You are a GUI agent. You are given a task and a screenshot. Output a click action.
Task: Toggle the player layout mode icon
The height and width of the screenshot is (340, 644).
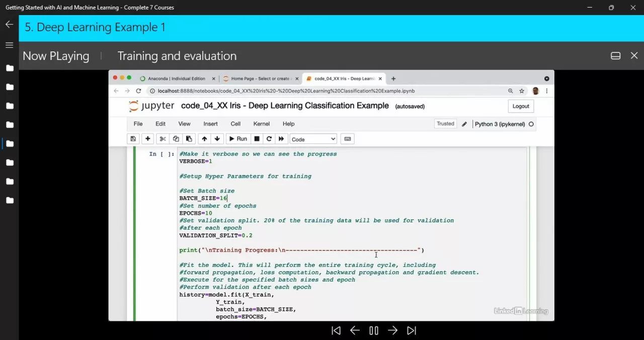[x=615, y=56]
